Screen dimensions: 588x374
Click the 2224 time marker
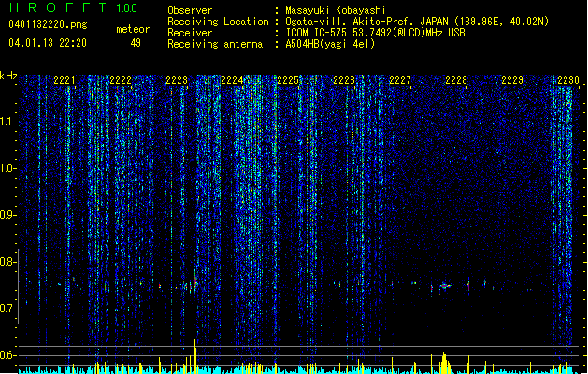tap(232, 80)
